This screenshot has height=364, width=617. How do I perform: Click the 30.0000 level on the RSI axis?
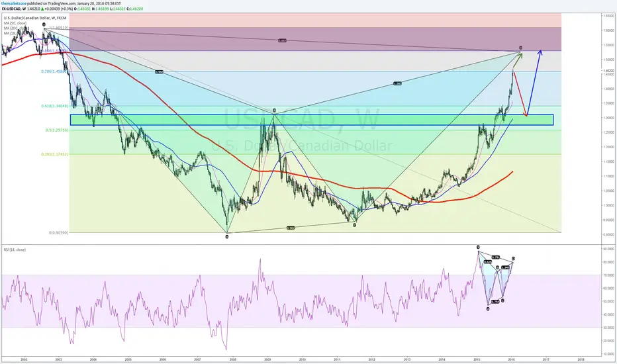click(608, 328)
